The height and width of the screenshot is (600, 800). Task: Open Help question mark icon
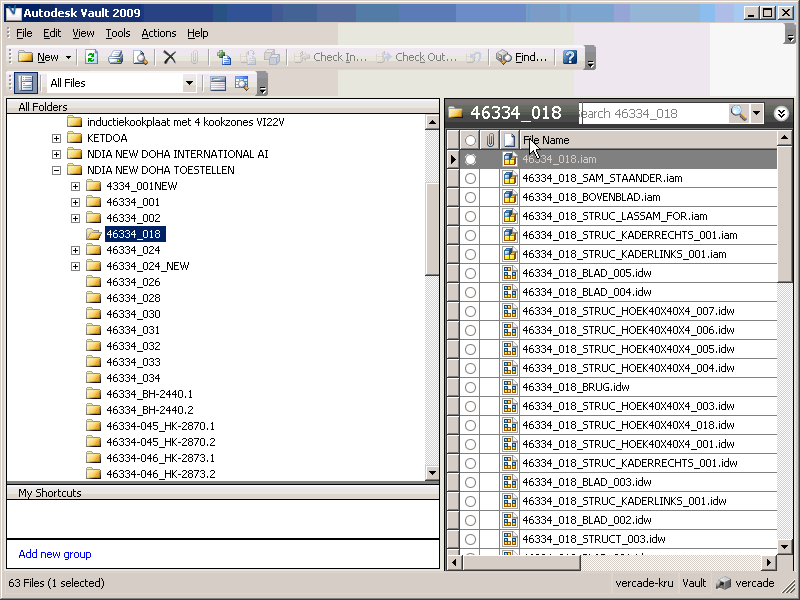[569, 57]
